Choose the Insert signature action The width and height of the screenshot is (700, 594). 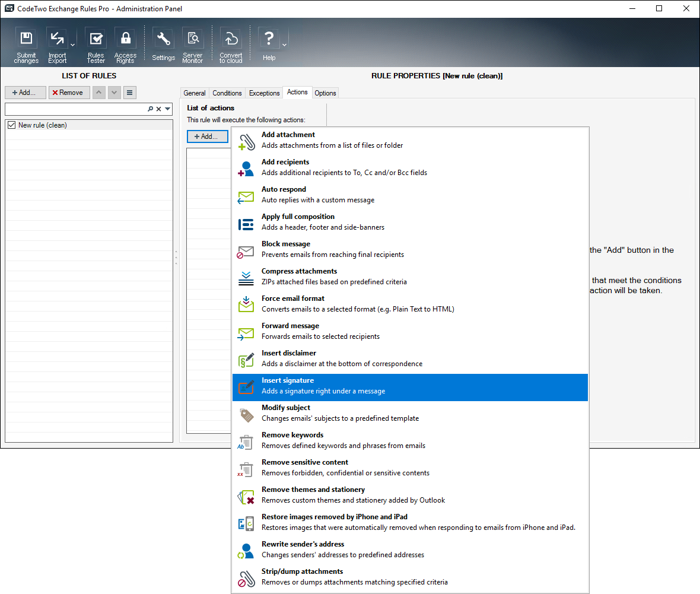(410, 387)
